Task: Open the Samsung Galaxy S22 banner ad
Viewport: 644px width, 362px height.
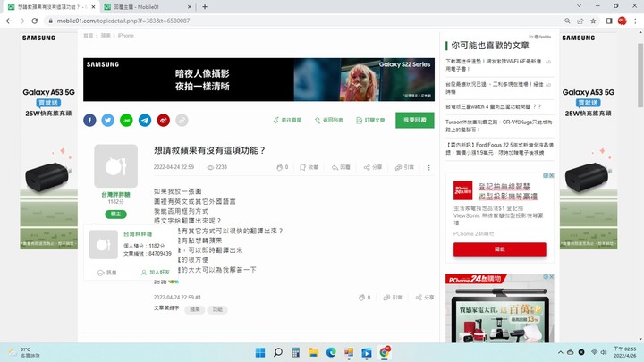Action: [258, 80]
